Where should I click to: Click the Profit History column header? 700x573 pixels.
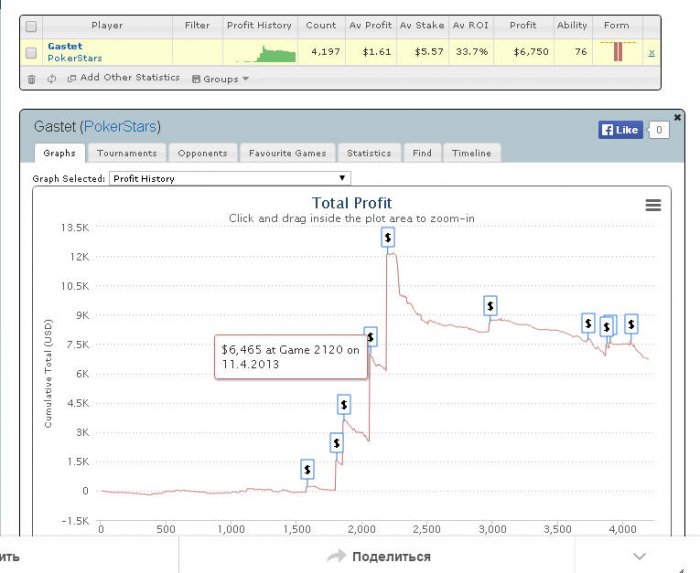click(259, 25)
